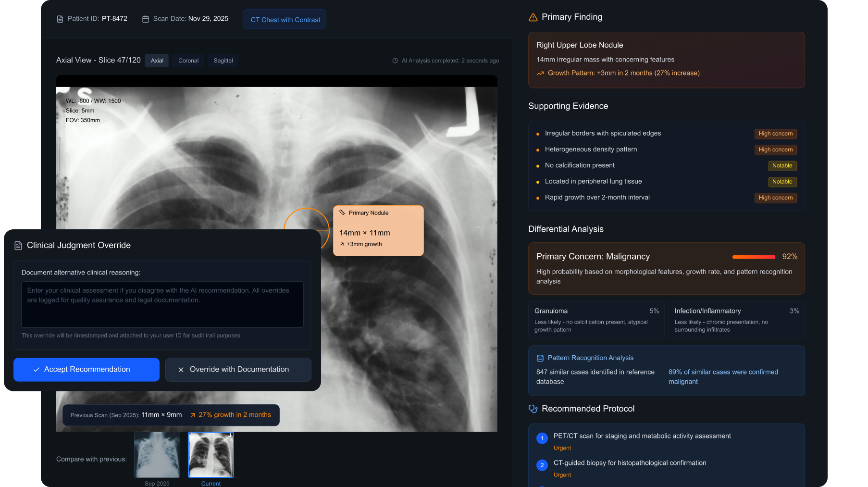Click the malignancy 92% probability bar
This screenshot has height=487, width=868.
[754, 257]
